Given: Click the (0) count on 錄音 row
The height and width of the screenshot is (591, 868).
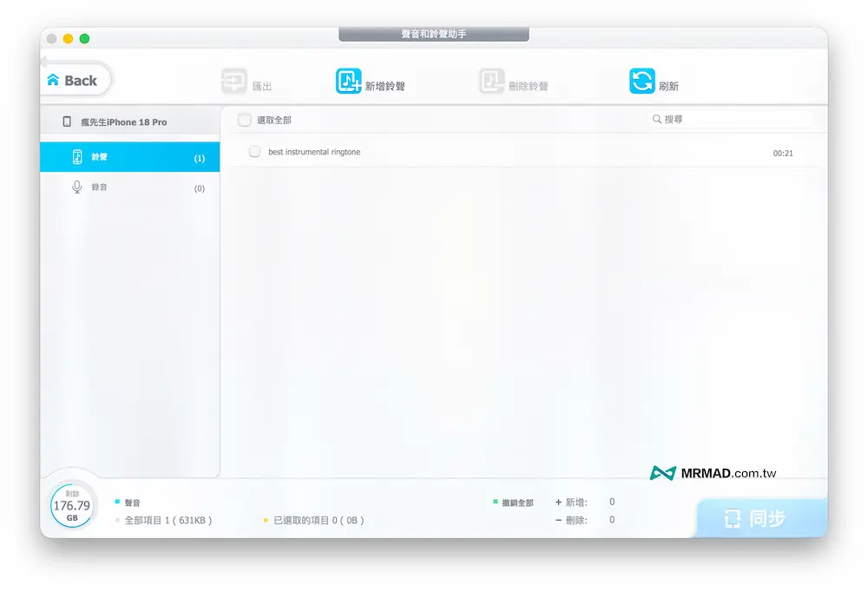Looking at the screenshot, I should coord(200,188).
